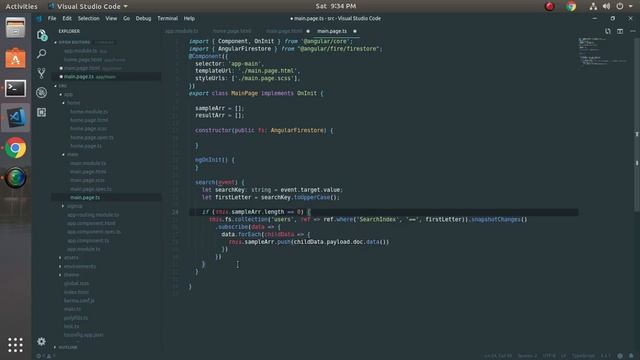Click the notifications bell in status bar

(631, 356)
